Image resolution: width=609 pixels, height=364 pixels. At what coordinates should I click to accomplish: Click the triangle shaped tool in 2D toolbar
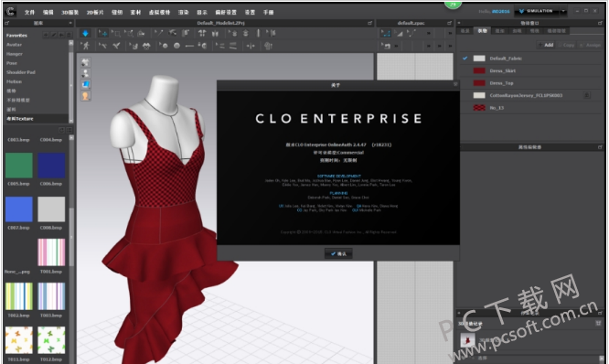click(399, 34)
